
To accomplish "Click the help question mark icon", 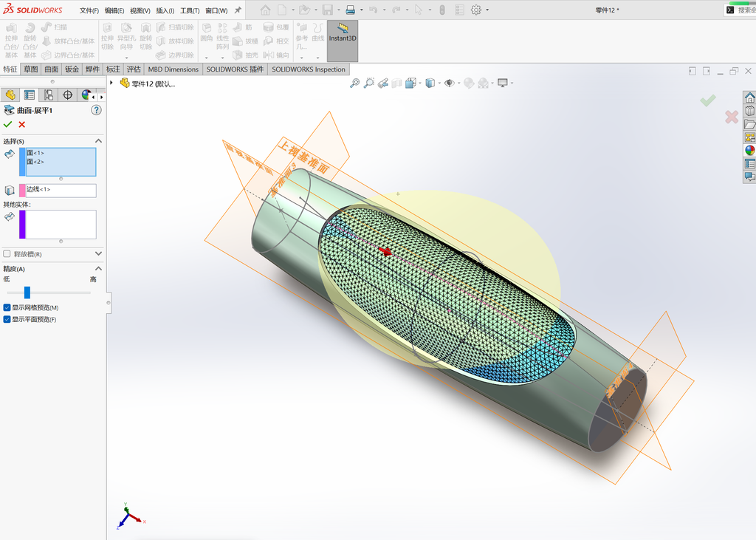I will [x=97, y=110].
